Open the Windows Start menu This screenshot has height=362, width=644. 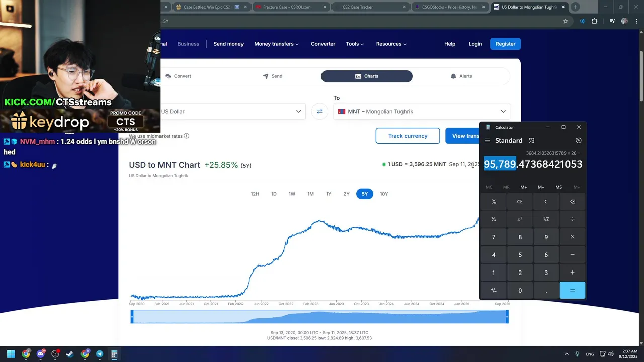11,354
